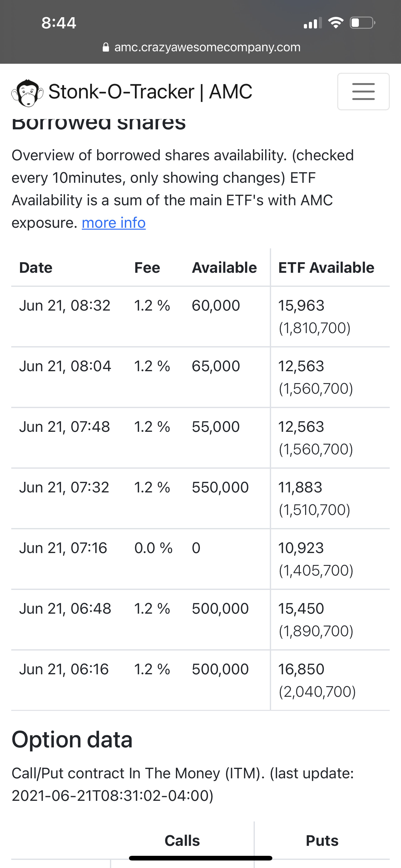401x868 pixels.
Task: Tap the 0.0 % fee cell
Action: tap(153, 548)
